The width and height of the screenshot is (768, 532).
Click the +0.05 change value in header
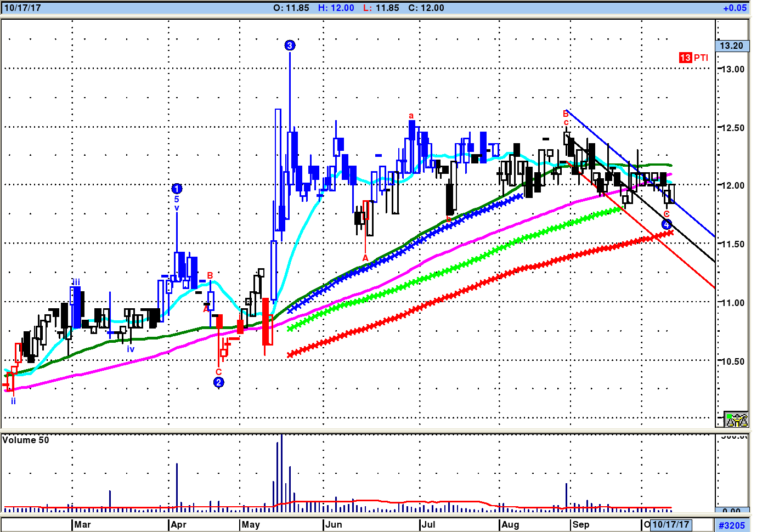pos(735,8)
